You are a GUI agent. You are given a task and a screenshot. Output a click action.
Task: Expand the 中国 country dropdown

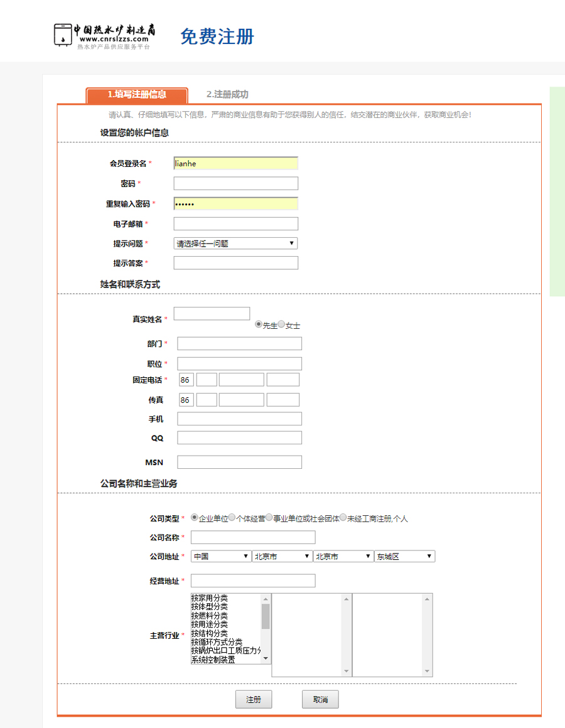pyautogui.click(x=221, y=557)
